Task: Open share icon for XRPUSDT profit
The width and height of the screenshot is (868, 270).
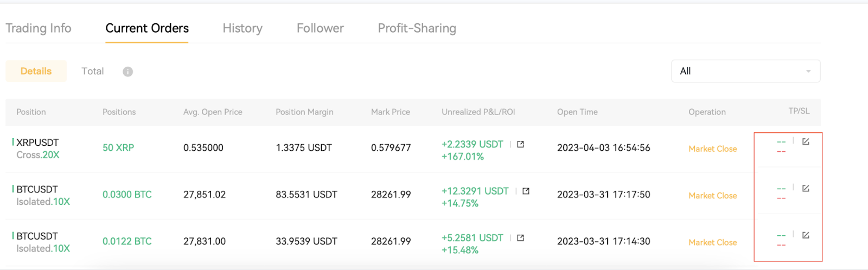Action: pos(521,144)
